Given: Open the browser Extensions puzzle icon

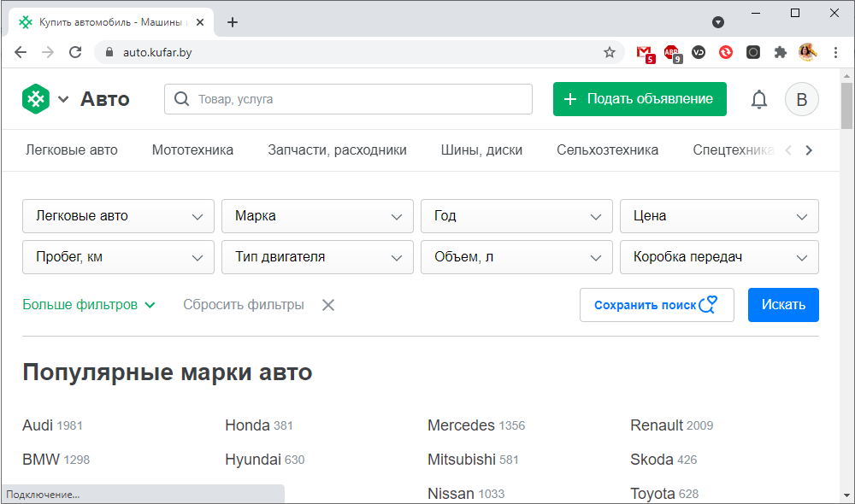Looking at the screenshot, I should pos(780,52).
